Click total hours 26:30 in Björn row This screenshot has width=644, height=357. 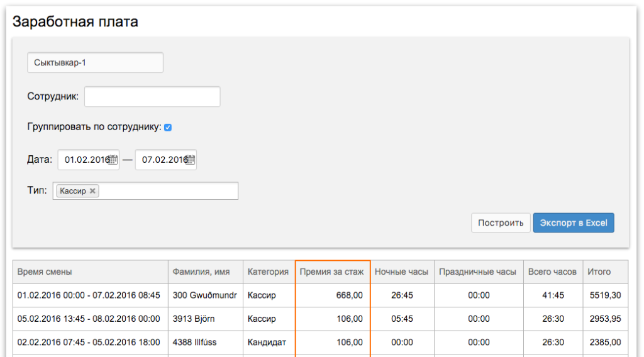[553, 319]
